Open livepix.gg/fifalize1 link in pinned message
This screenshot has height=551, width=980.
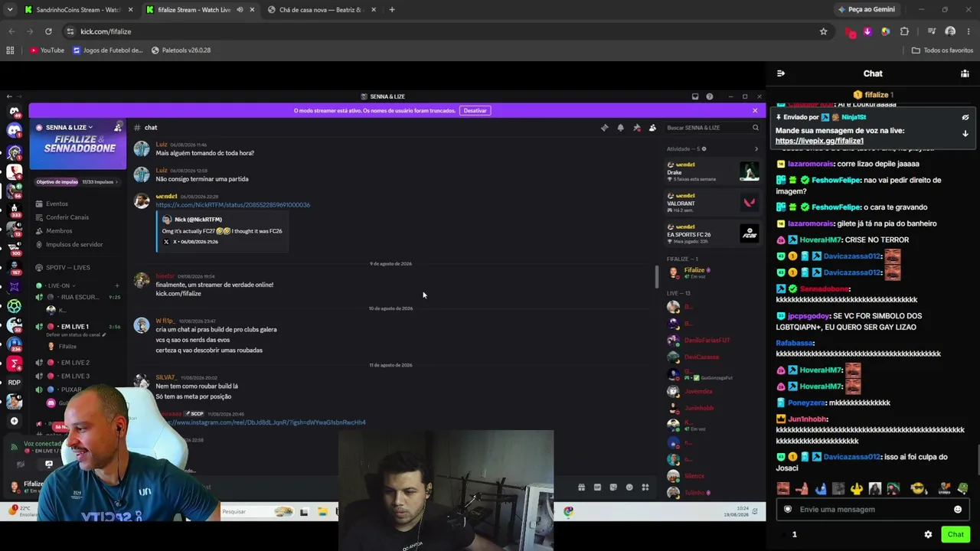coord(819,141)
